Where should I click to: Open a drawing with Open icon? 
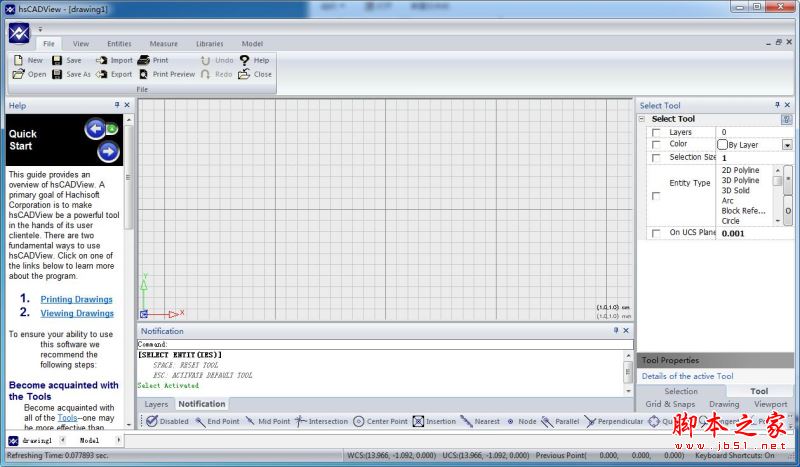18,74
